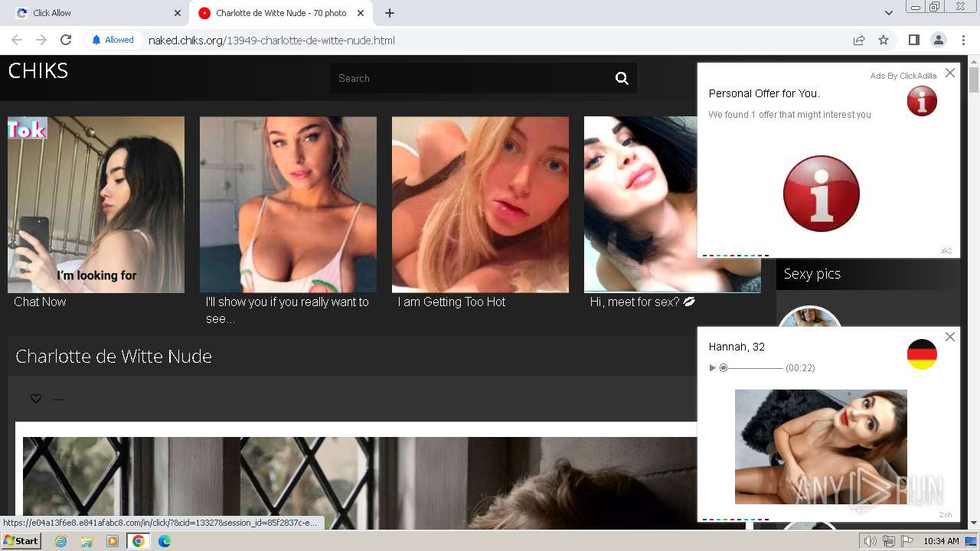This screenshot has height=551, width=980.
Task: Click the 'Charlotte de Witte Nude' heading
Action: [x=113, y=356]
